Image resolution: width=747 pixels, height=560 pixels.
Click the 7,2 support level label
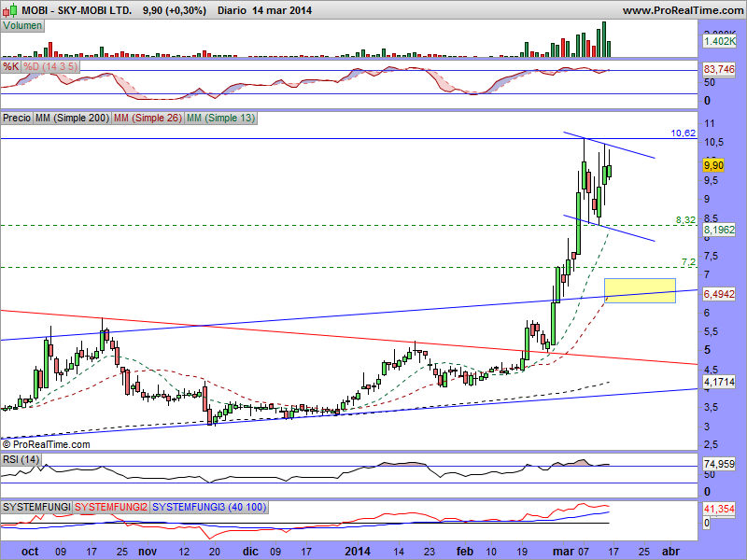pos(688,262)
